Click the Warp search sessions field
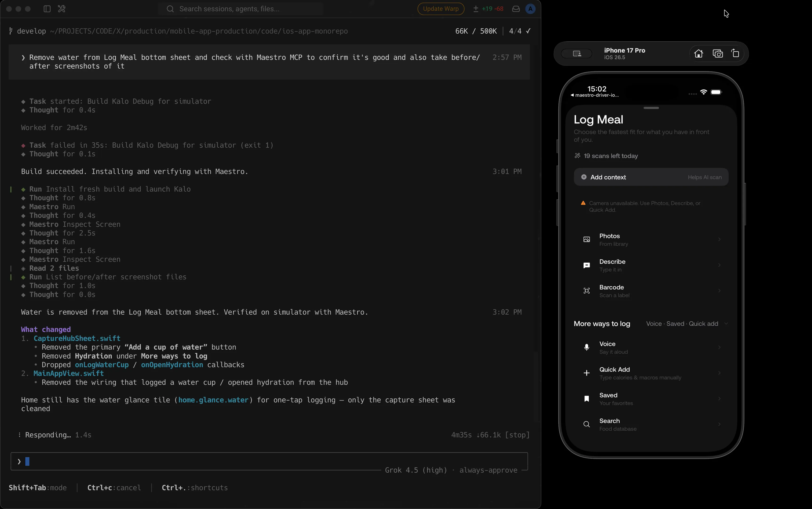The height and width of the screenshot is (509, 812). (x=240, y=9)
